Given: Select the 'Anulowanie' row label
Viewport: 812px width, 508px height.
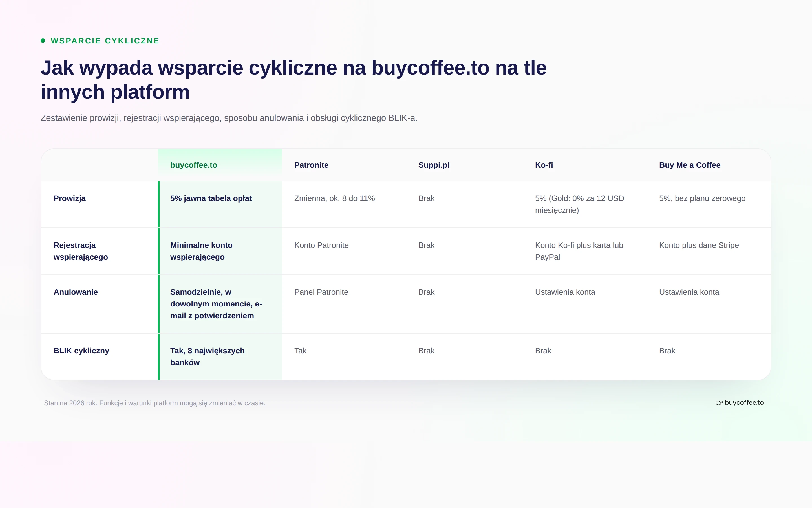Looking at the screenshot, I should coord(76,292).
